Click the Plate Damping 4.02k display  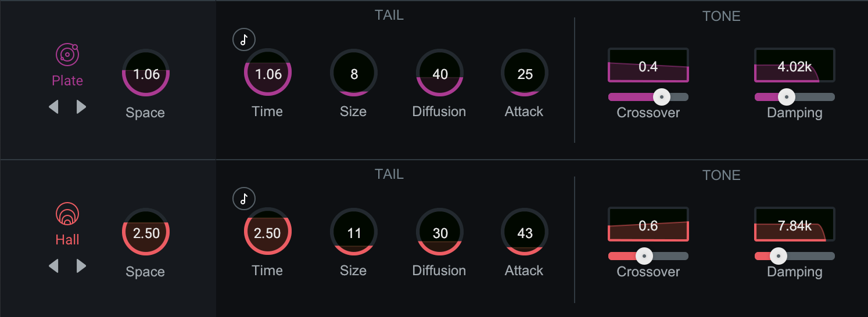pyautogui.click(x=795, y=66)
